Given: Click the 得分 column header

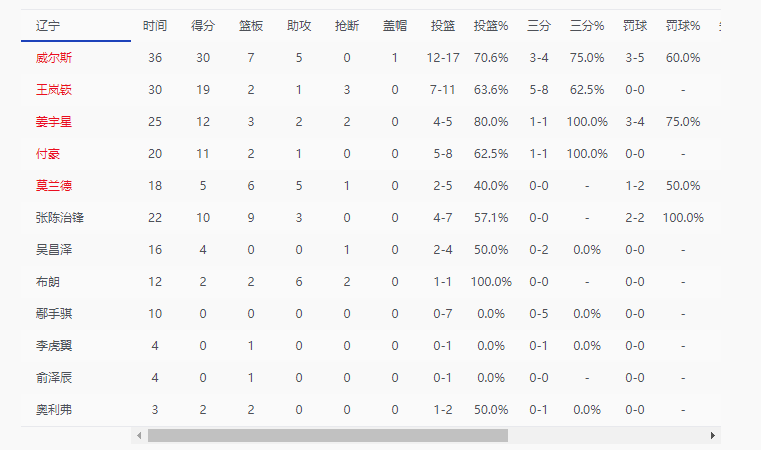Looking at the screenshot, I should tap(203, 26).
